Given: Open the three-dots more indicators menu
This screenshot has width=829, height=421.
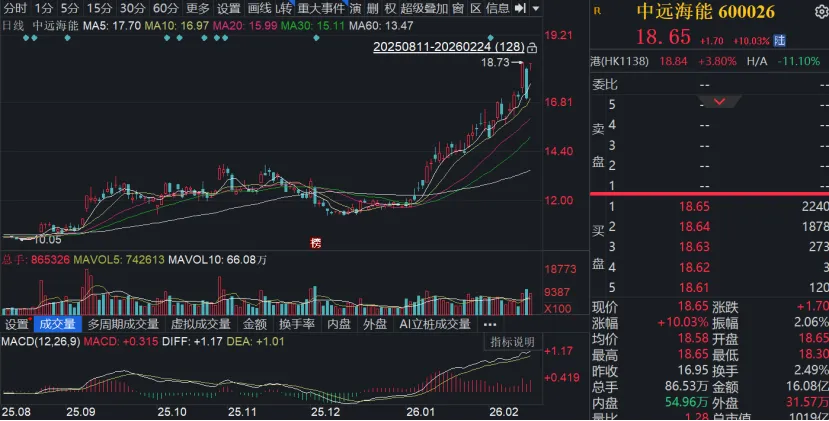Looking at the screenshot, I should (490, 324).
